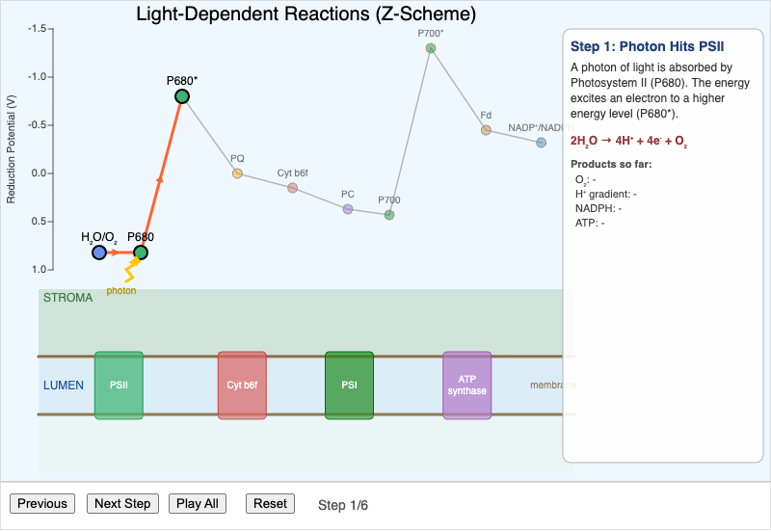Image resolution: width=771 pixels, height=532 pixels.
Task: Select the PQ node on graph
Action: (237, 173)
